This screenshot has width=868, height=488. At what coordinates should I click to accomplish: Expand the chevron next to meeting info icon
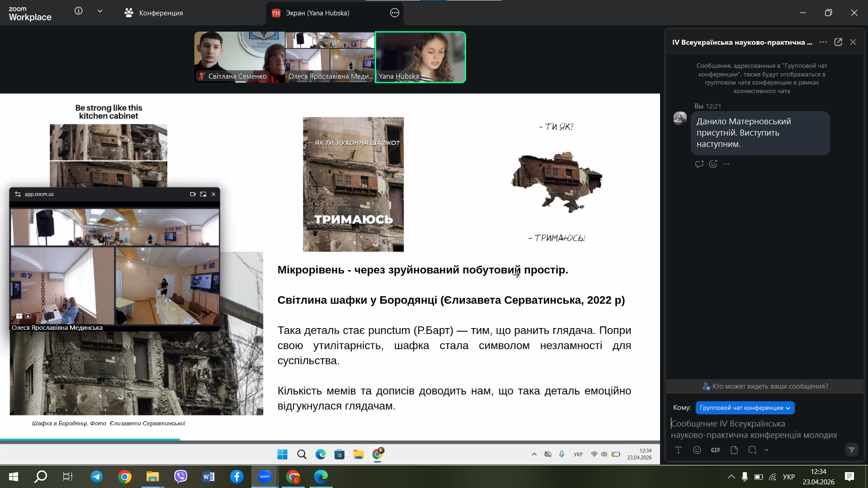point(99,11)
